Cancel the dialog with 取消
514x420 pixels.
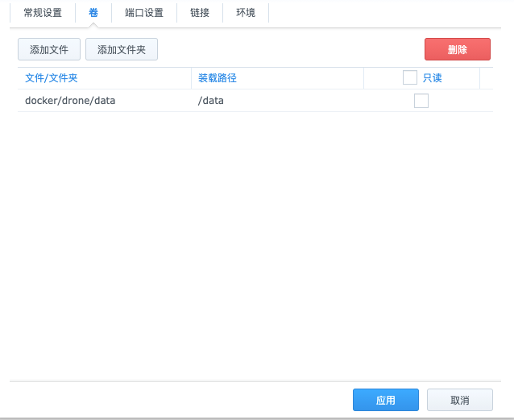point(460,400)
